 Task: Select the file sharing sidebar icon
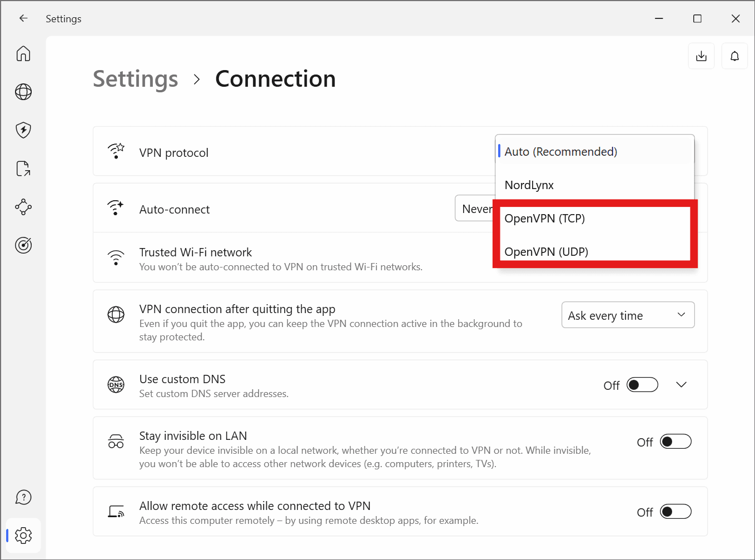23,169
